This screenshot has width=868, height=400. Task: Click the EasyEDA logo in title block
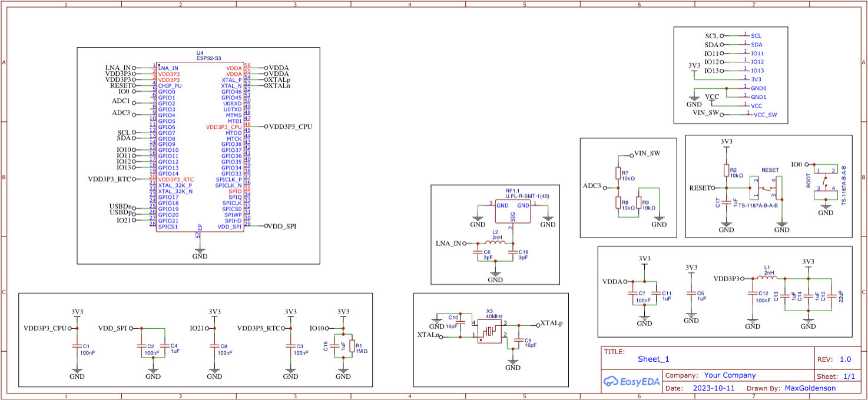[x=632, y=382]
